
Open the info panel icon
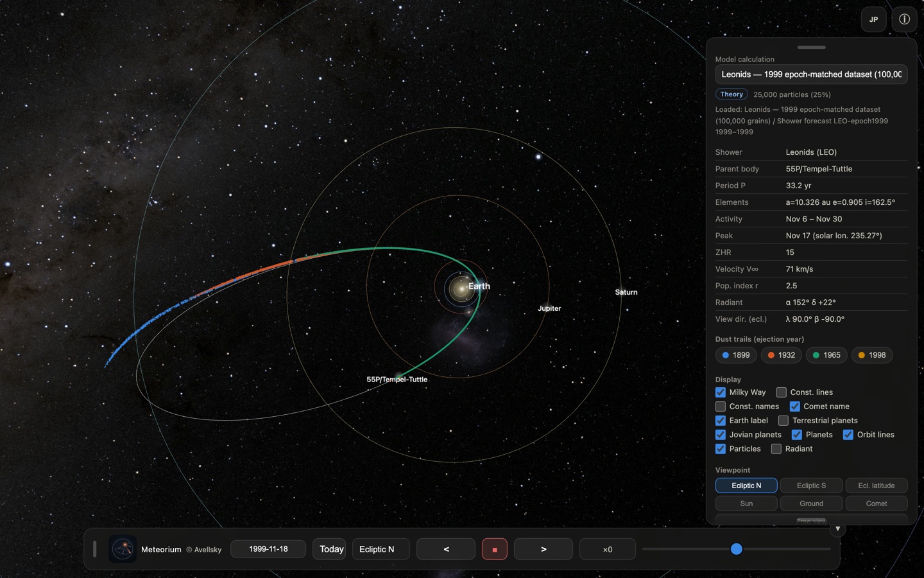(x=904, y=19)
